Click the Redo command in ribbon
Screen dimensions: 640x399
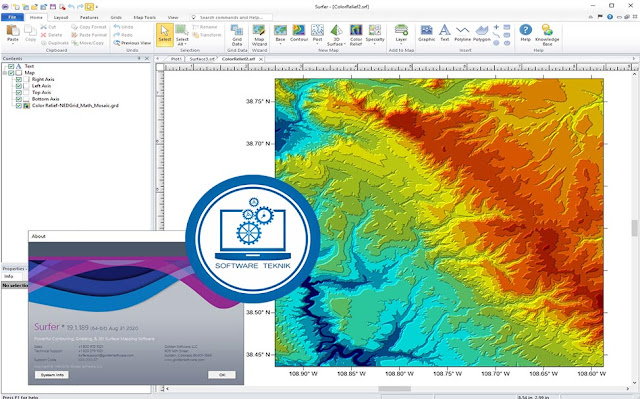123,35
